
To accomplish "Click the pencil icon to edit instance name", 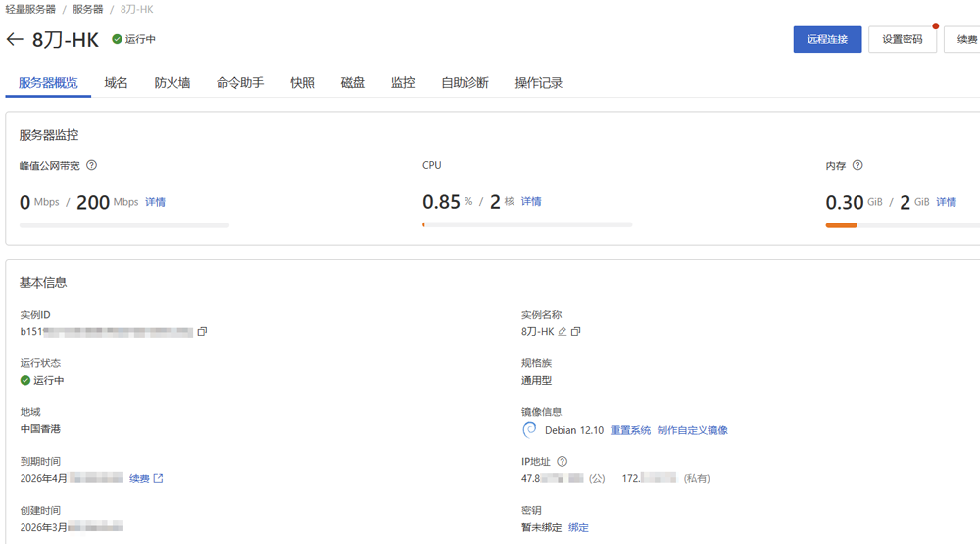I will [563, 332].
